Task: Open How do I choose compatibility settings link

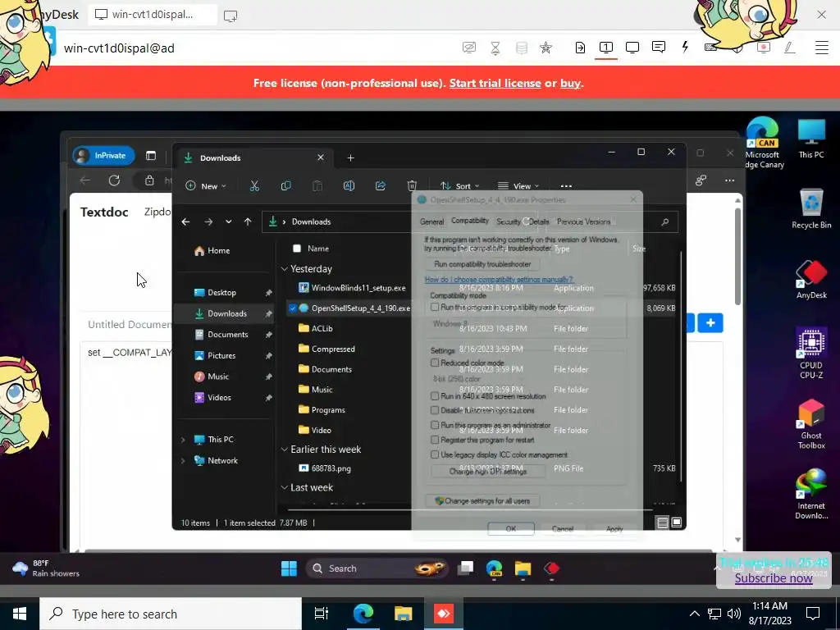Action: (499, 279)
